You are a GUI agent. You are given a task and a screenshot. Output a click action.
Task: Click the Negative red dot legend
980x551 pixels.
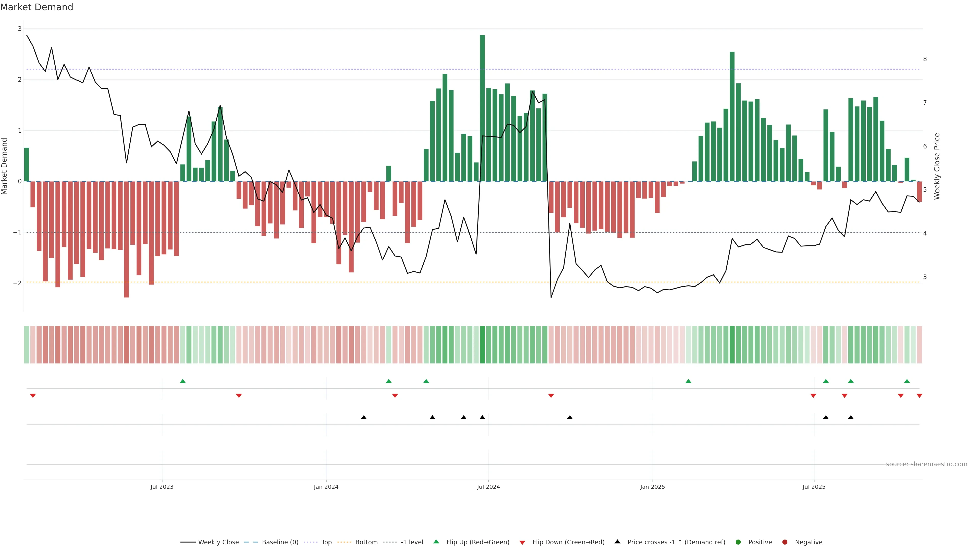click(785, 542)
